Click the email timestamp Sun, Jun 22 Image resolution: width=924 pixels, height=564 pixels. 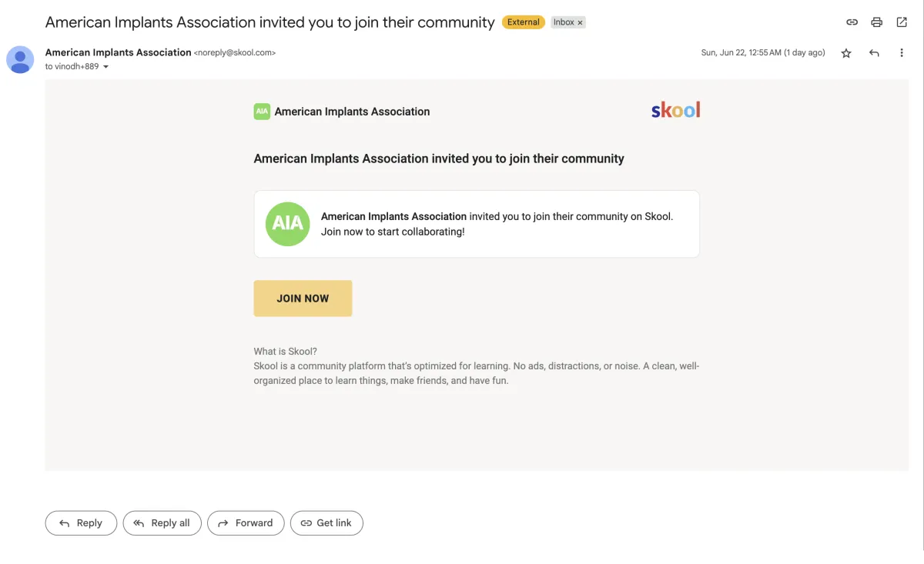click(x=763, y=53)
